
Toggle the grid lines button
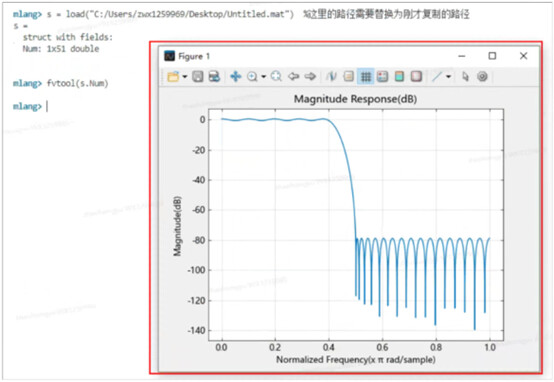click(366, 76)
